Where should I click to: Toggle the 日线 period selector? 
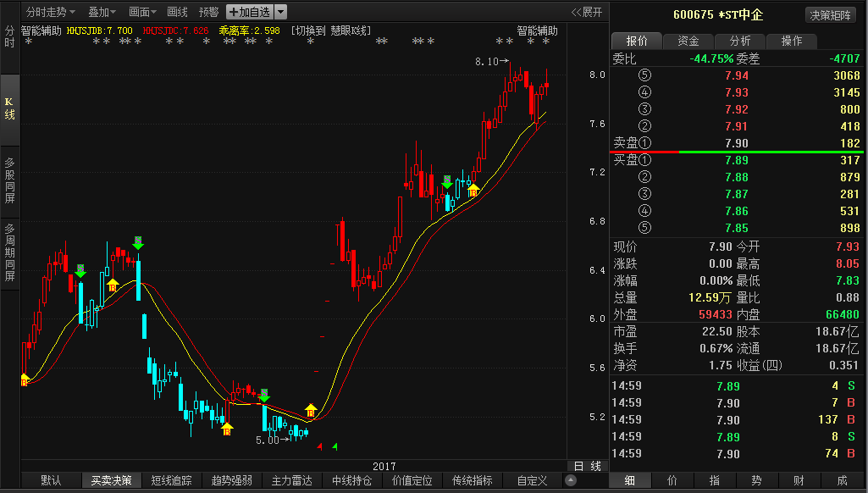click(x=588, y=466)
